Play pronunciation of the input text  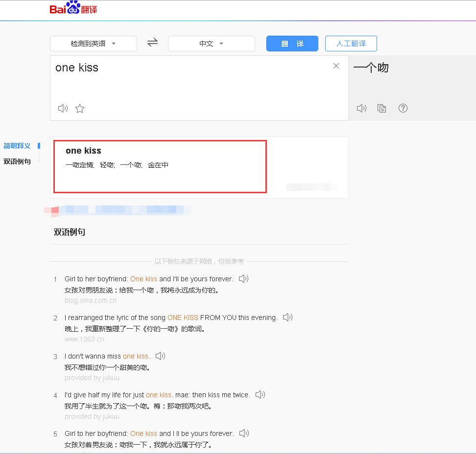[x=63, y=108]
